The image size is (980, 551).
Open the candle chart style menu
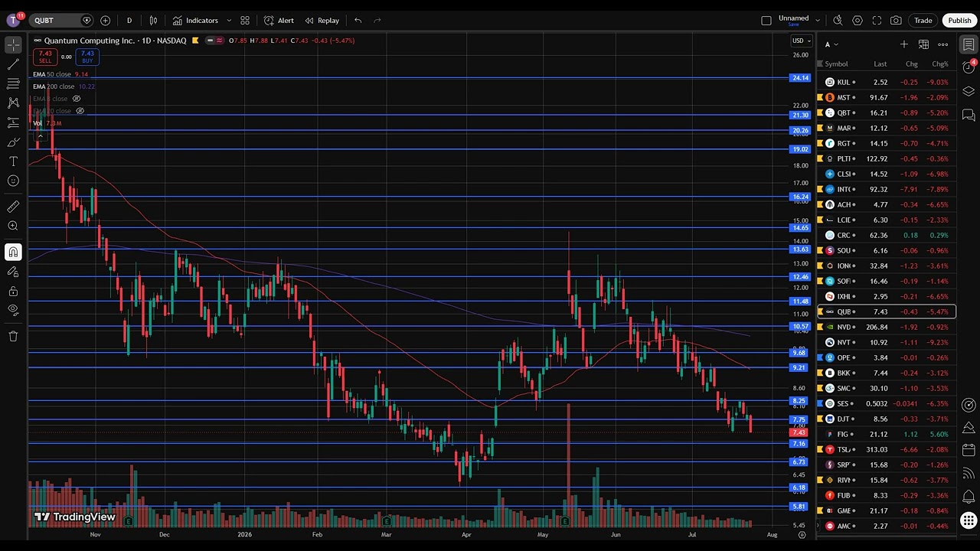click(x=154, y=21)
